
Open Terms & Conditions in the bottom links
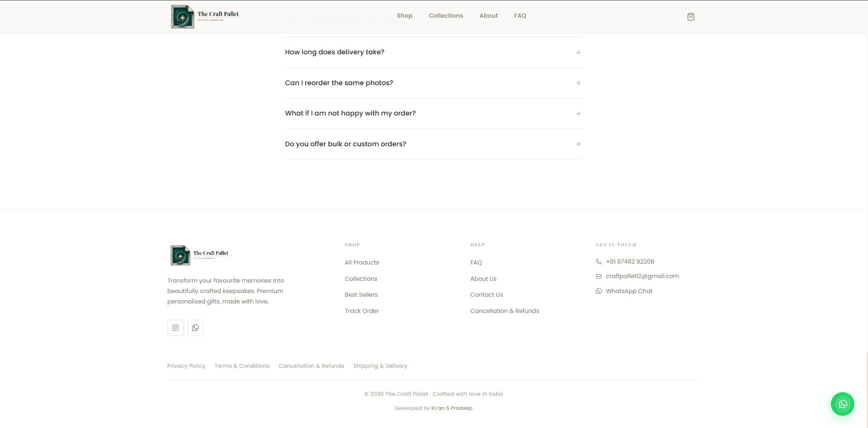coord(242,366)
